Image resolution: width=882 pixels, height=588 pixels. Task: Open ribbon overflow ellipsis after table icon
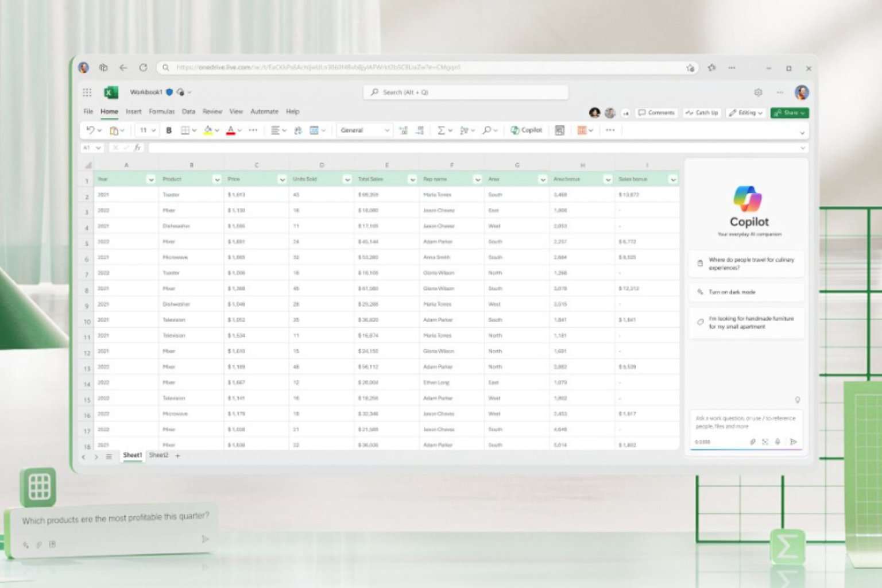pos(610,130)
